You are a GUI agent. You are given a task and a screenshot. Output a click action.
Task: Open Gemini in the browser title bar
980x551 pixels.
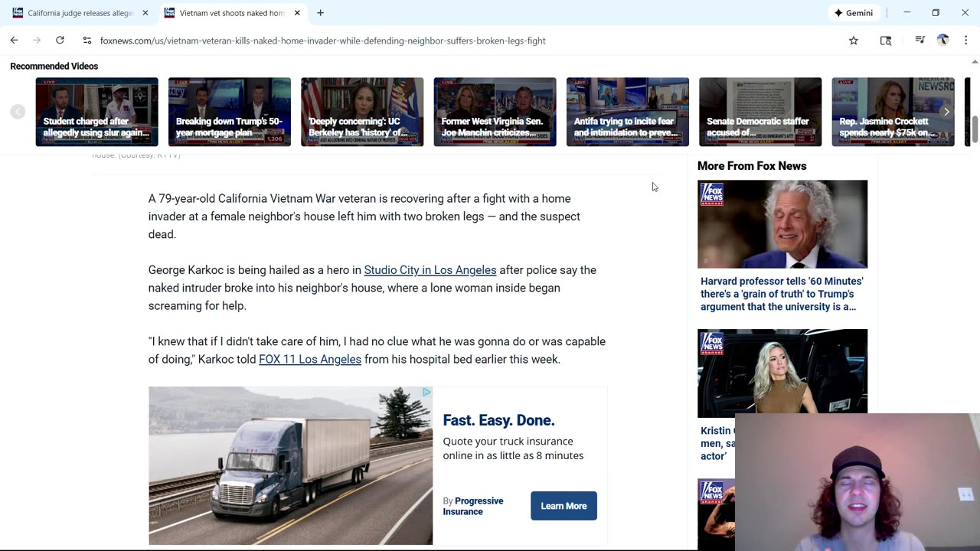pyautogui.click(x=854, y=13)
